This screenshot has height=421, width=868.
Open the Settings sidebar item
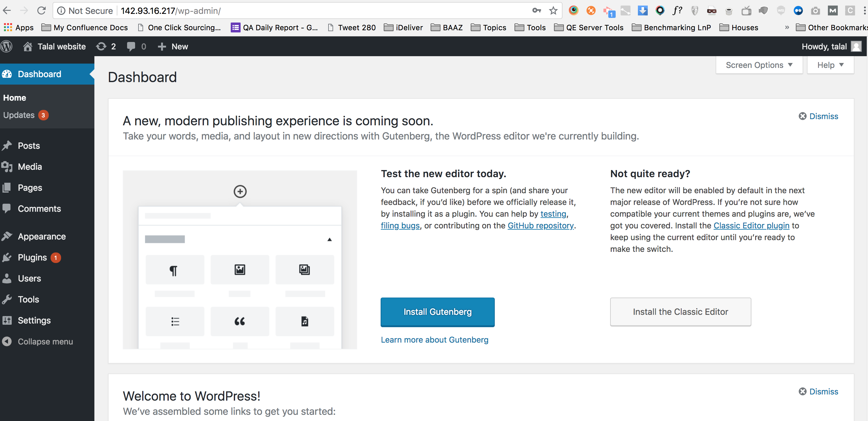(34, 320)
